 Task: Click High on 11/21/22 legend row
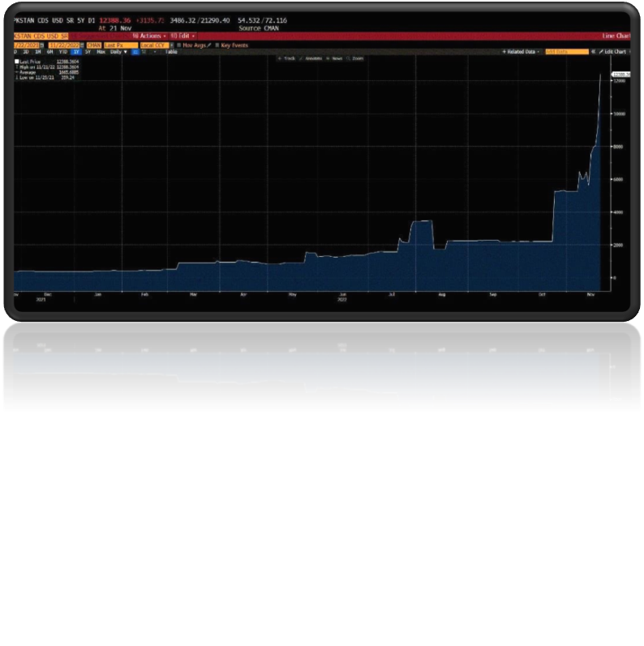46,66
